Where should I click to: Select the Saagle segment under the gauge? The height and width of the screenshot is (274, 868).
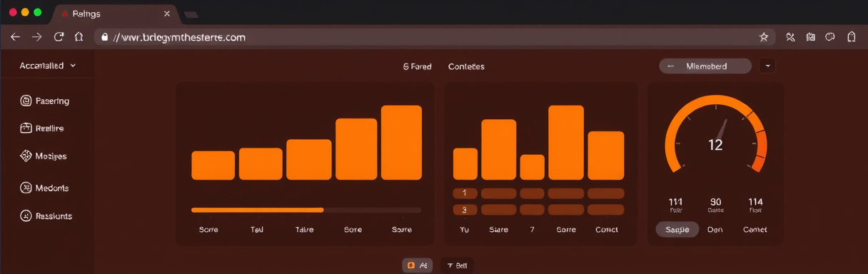677,230
